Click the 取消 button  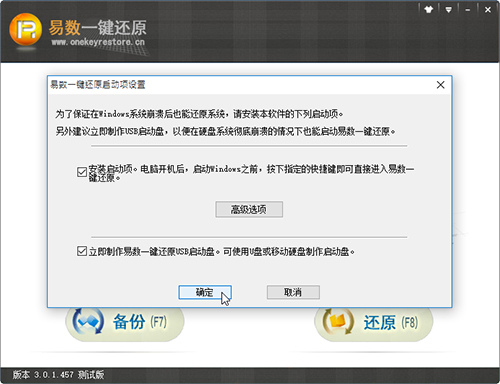293,292
